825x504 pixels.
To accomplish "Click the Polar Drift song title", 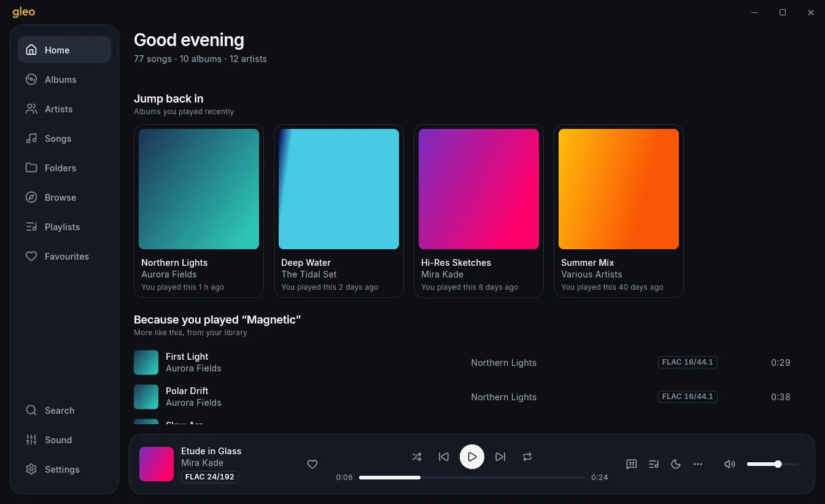I will [x=187, y=391].
